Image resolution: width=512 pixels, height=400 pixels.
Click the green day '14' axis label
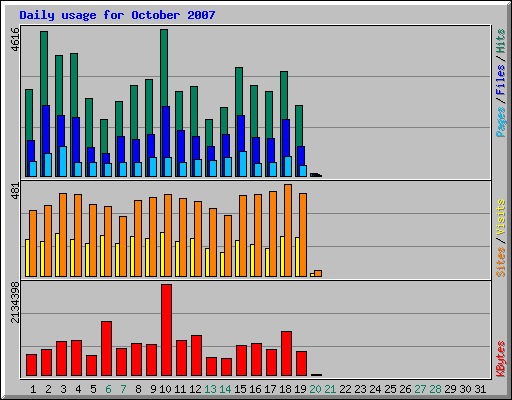(225, 389)
